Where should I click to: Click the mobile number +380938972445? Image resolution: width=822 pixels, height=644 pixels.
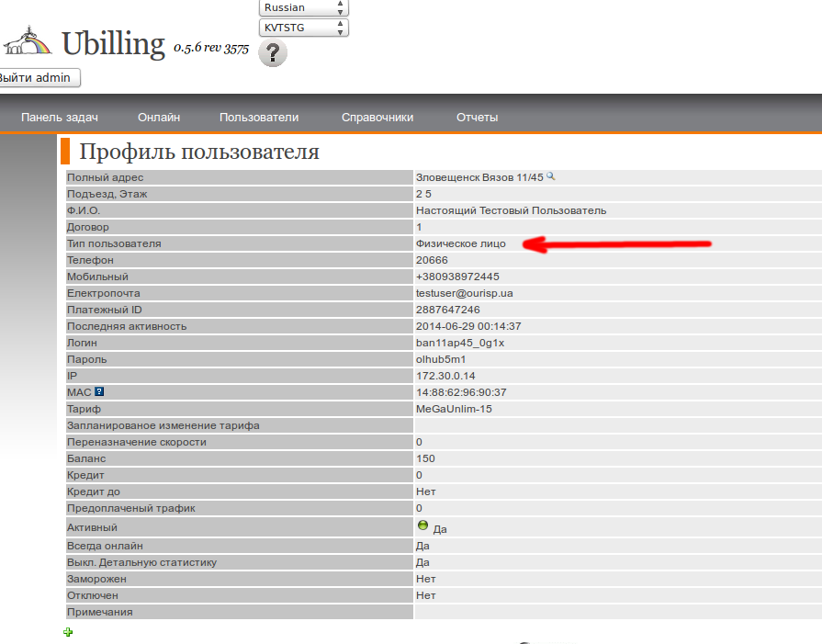[x=457, y=277]
